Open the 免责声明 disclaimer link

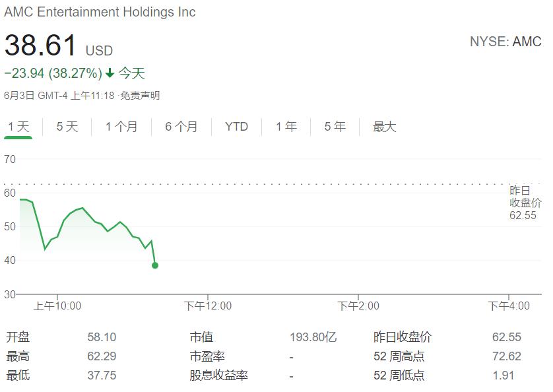tap(140, 96)
